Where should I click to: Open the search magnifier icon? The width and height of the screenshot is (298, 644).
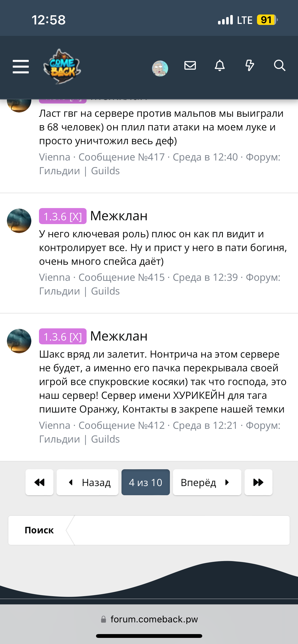pyautogui.click(x=279, y=66)
